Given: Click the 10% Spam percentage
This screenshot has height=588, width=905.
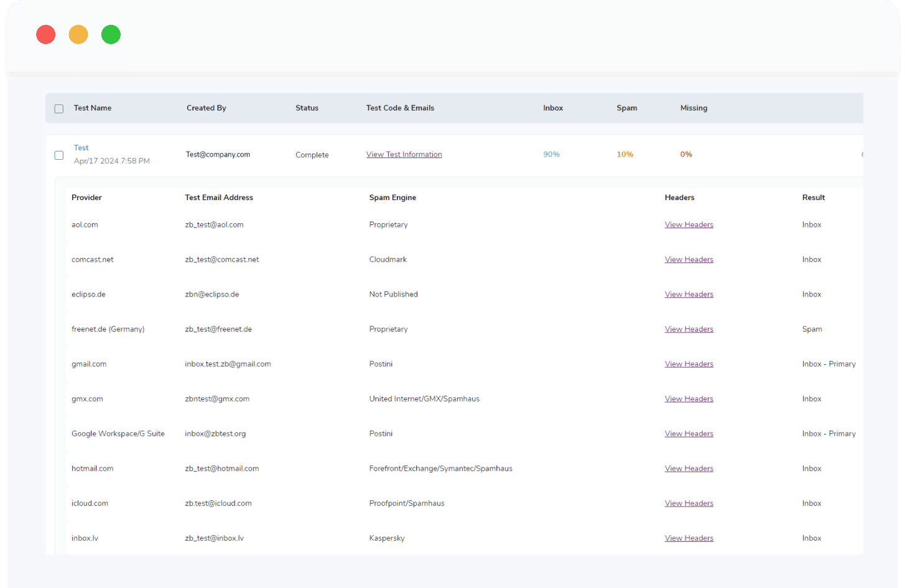Looking at the screenshot, I should click(x=624, y=154).
